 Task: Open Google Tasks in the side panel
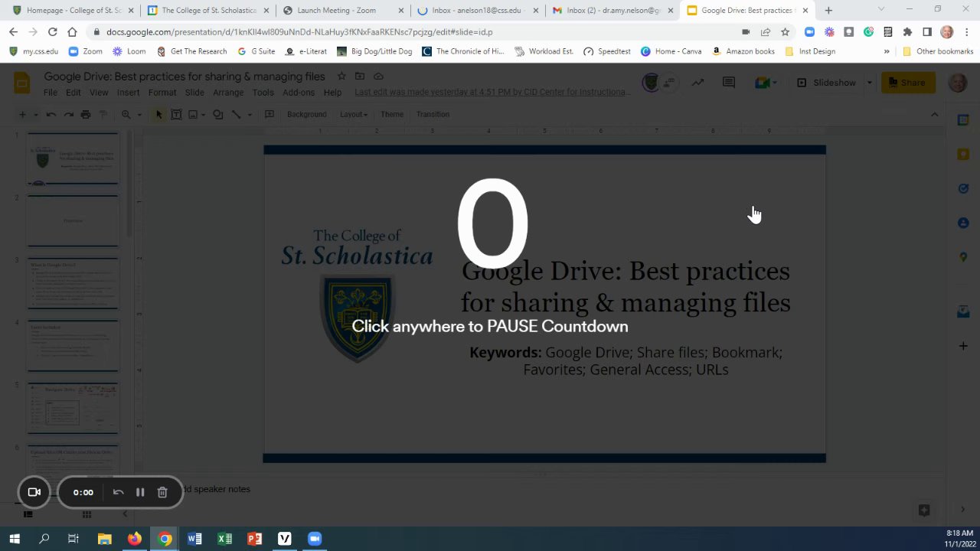(963, 188)
